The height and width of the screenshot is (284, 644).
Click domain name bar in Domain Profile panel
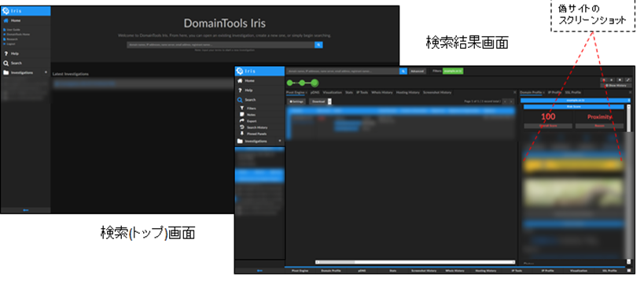(x=575, y=100)
